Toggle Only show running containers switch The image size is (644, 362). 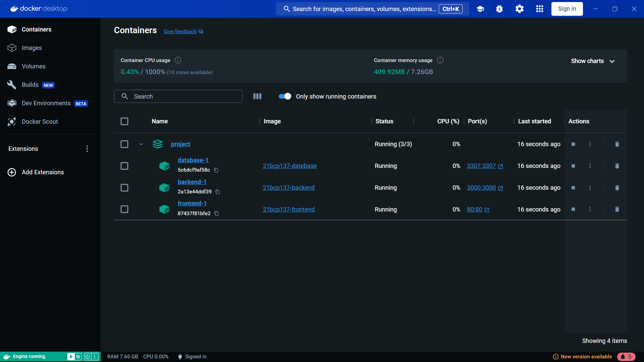285,97
